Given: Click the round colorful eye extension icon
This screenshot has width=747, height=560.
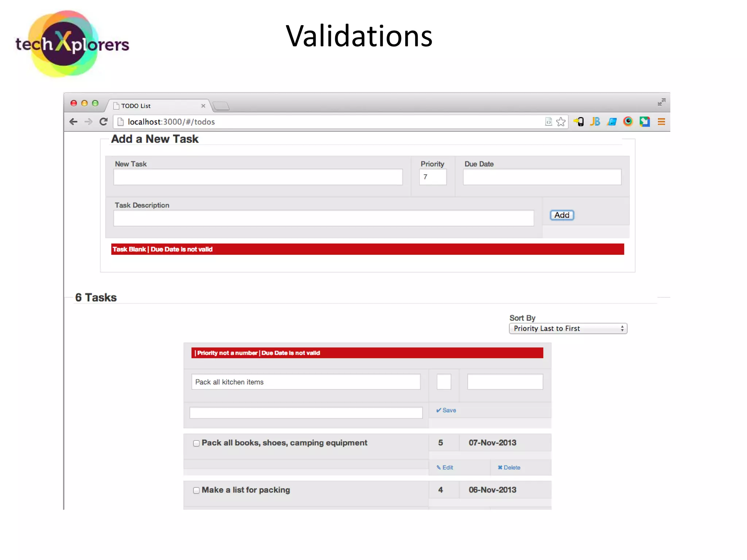Looking at the screenshot, I should [x=628, y=121].
